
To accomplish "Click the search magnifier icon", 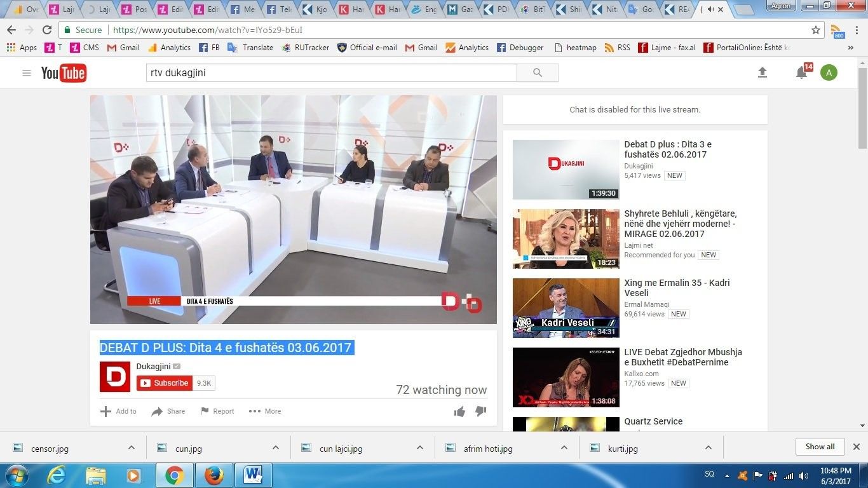I will click(537, 72).
